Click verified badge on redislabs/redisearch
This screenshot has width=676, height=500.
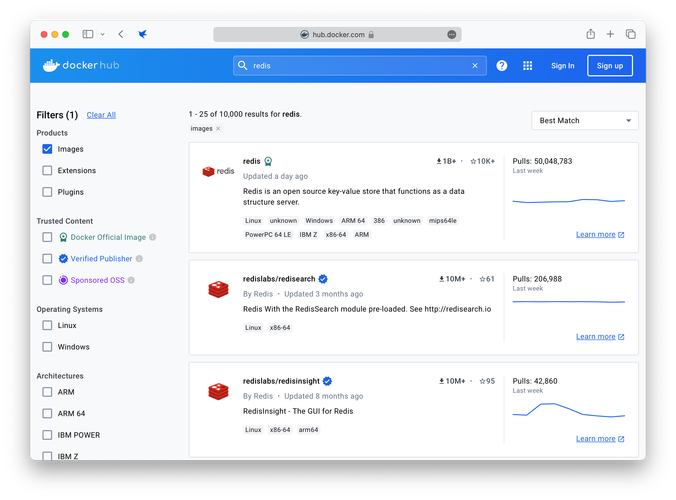pyautogui.click(x=323, y=279)
